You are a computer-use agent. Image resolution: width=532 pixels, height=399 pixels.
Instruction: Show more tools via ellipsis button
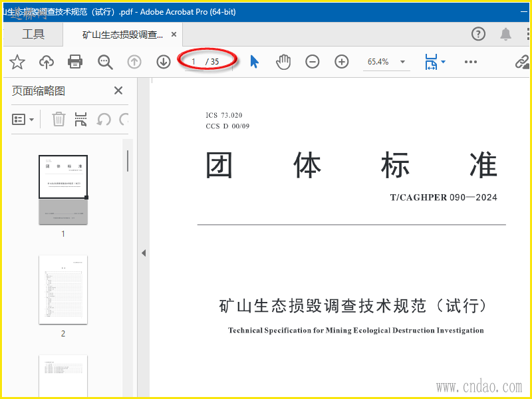(x=471, y=62)
